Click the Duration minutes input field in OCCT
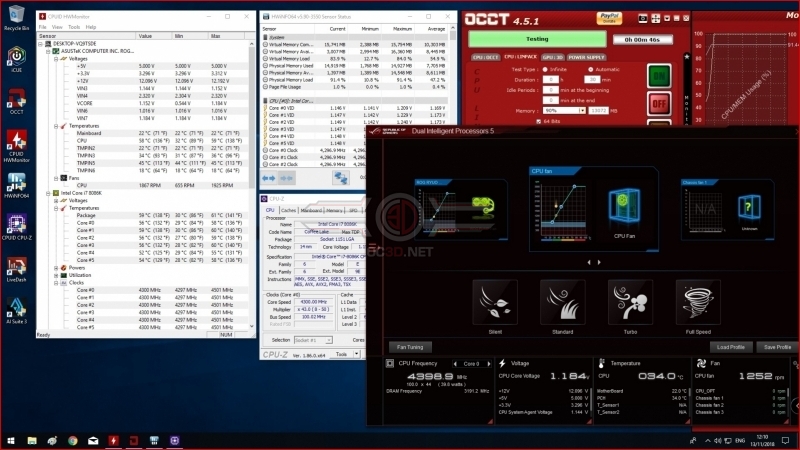Image resolution: width=800 pixels, height=450 pixels. point(591,80)
